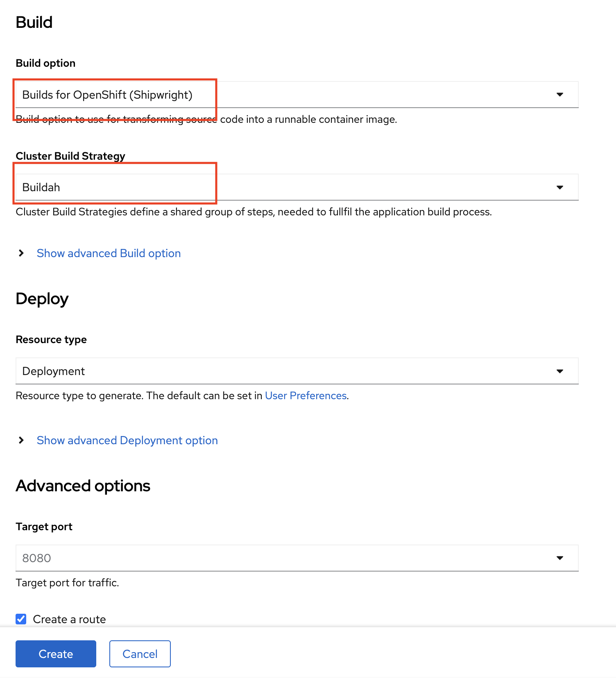Screen dimensions: 616x678
Task: Click the Show advanced Deployment option link
Action: [127, 441]
